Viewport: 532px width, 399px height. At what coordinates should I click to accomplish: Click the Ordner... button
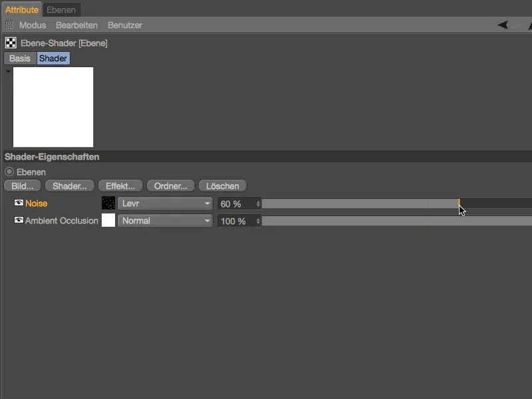click(x=171, y=186)
